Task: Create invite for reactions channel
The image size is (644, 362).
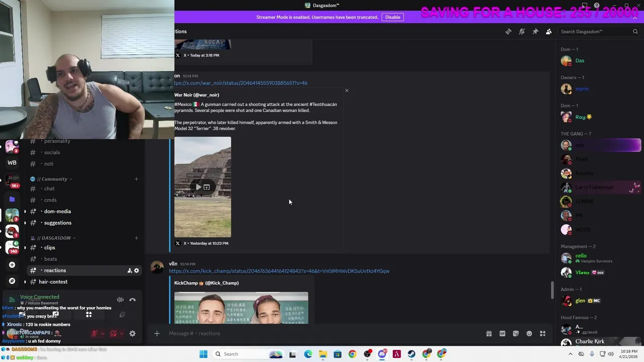Action: coord(129,270)
